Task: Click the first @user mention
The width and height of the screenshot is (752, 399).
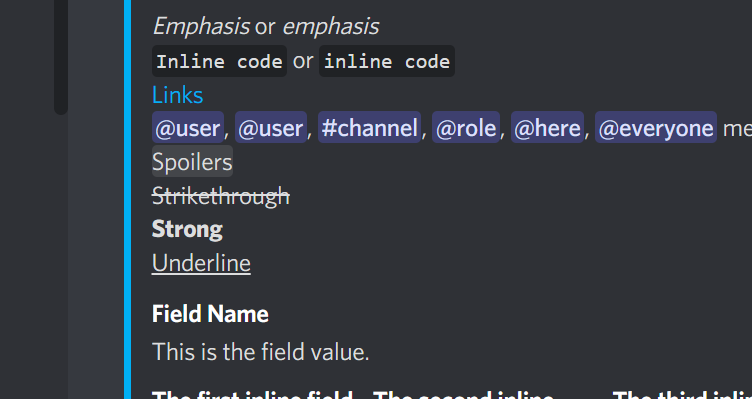Action: 188,127
